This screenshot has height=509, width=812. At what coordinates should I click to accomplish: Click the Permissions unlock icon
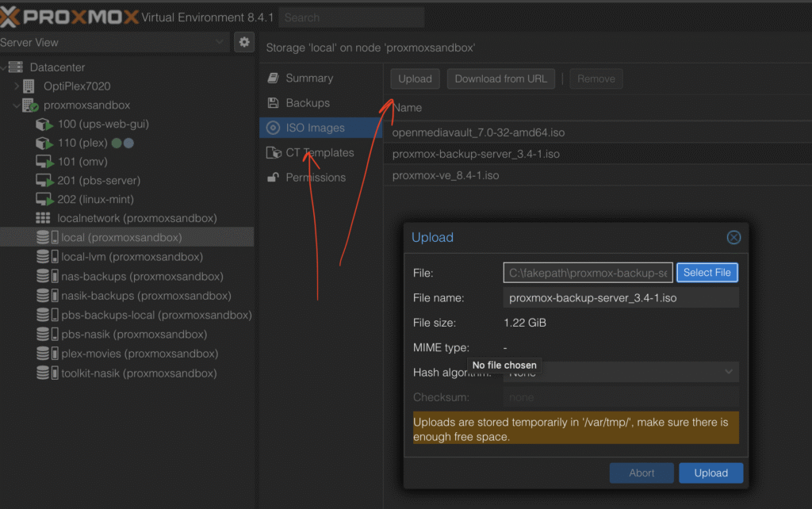coord(273,177)
